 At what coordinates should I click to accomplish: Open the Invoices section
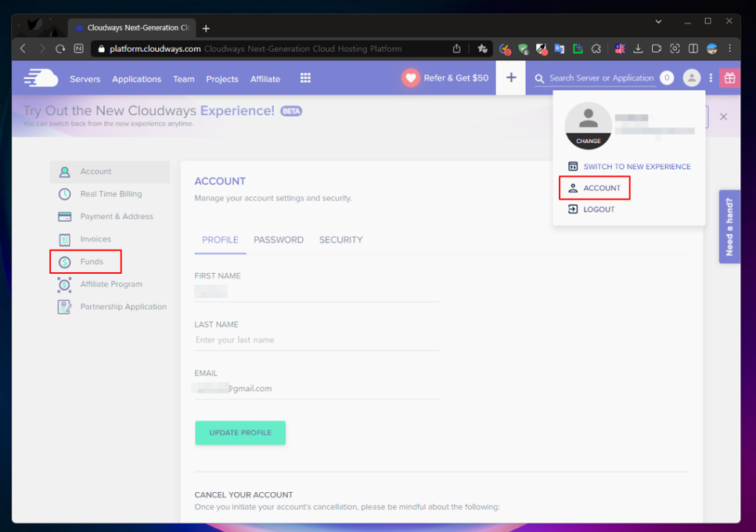click(110, 239)
